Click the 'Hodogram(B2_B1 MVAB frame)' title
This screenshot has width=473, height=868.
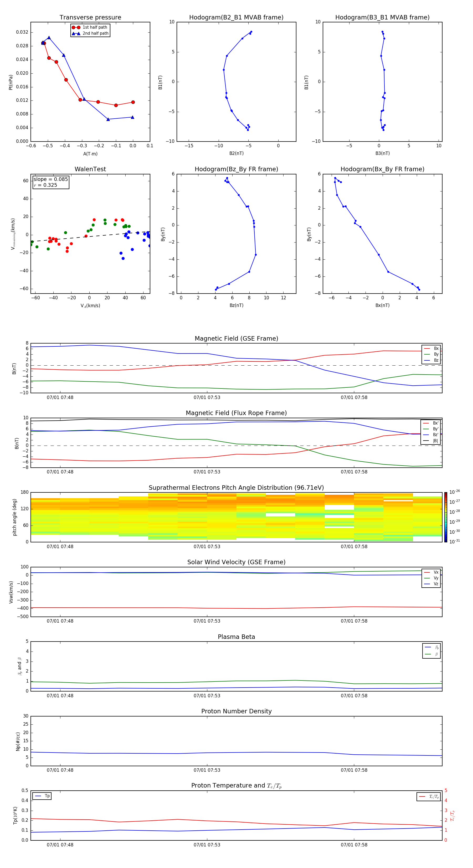click(236, 17)
